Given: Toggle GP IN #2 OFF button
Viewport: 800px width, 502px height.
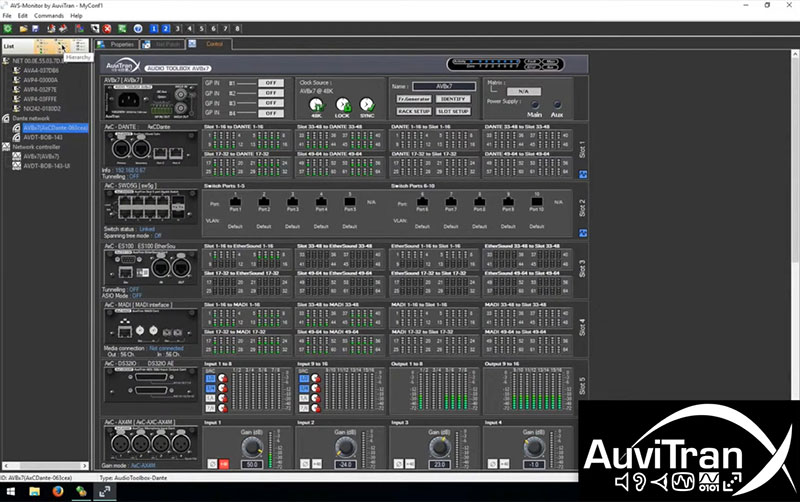Looking at the screenshot, I should 271,93.
